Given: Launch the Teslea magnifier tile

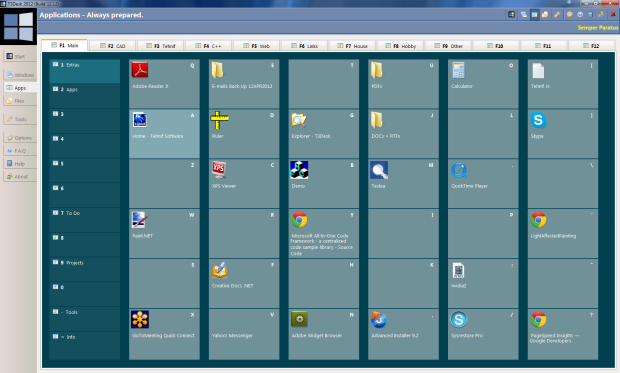Looking at the screenshot, I should click(403, 184).
